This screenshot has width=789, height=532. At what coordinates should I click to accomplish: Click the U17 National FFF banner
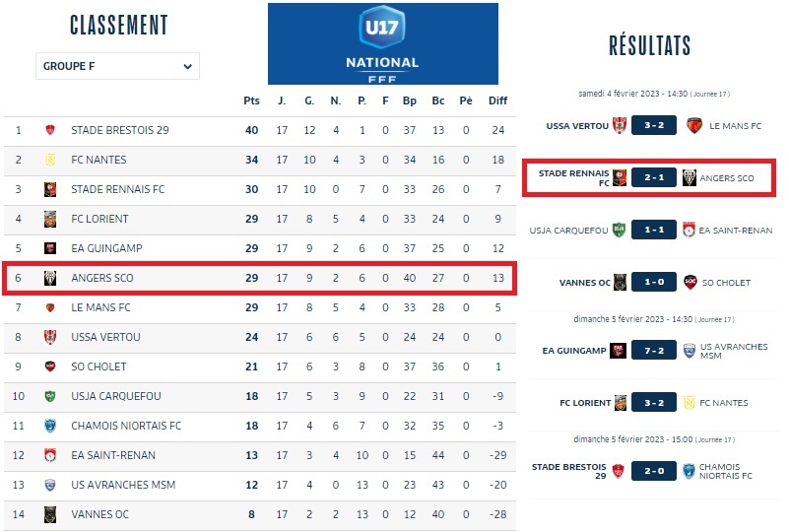383,44
